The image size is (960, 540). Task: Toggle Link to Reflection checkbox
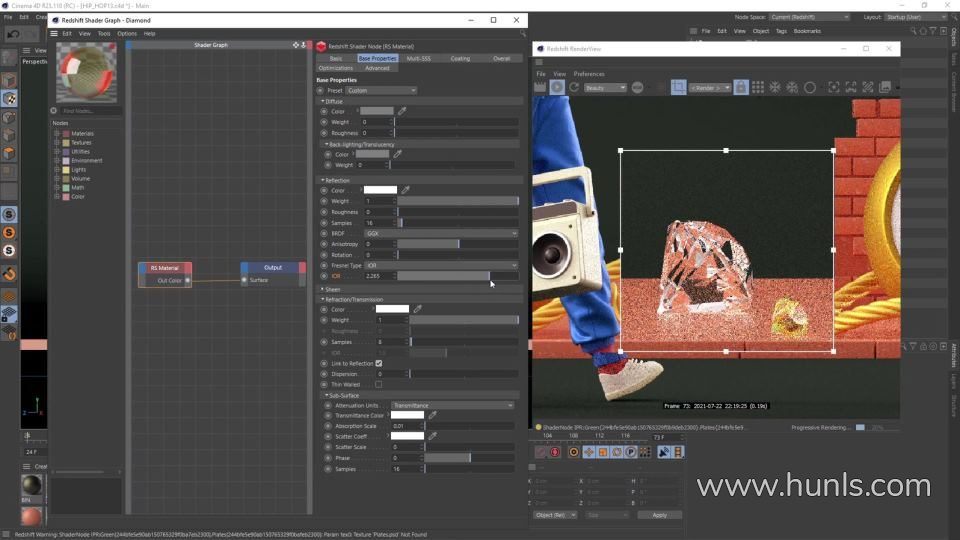pos(379,364)
